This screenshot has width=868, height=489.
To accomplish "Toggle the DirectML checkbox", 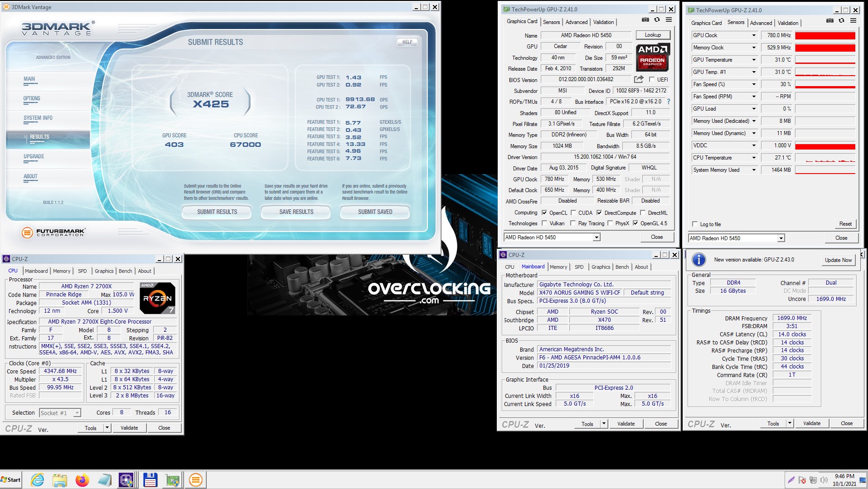I will (x=643, y=213).
